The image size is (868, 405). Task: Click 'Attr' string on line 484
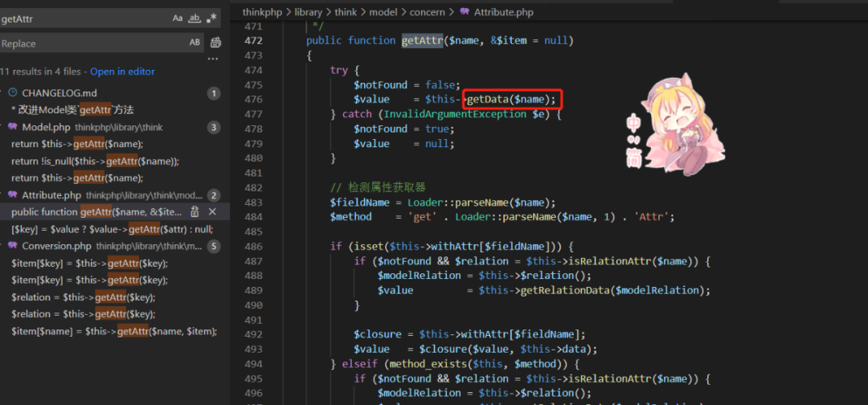(x=653, y=217)
